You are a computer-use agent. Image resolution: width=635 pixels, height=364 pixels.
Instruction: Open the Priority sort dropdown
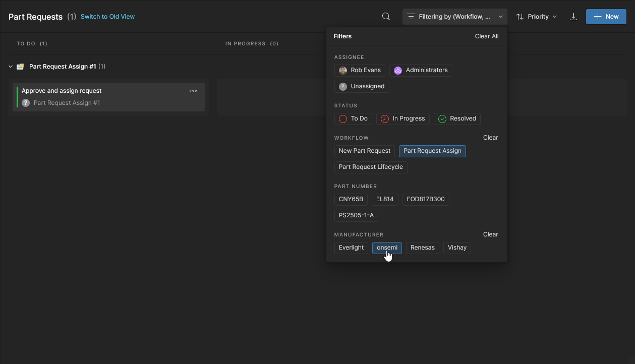click(x=537, y=17)
